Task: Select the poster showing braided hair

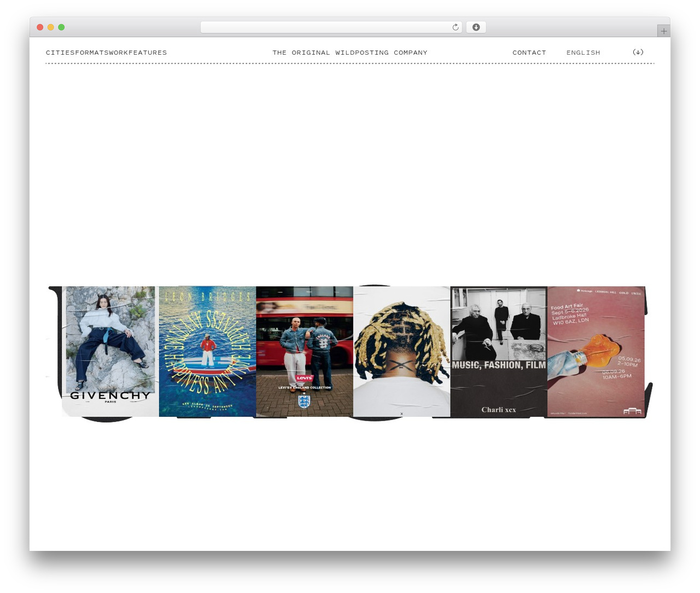Action: (x=402, y=351)
